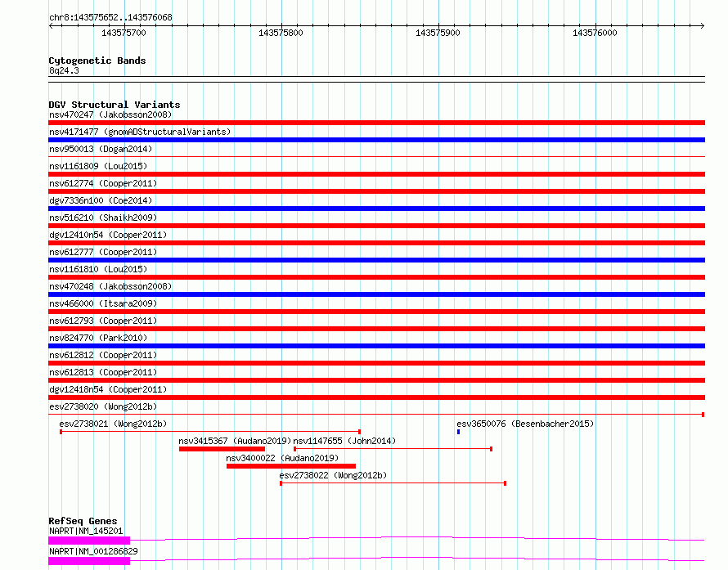
Task: Open the NAPRT|NM_001286829 transcript label
Action: pyautogui.click(x=93, y=551)
